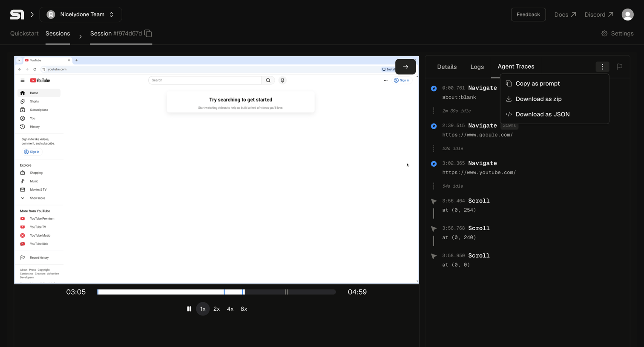Click Report history in sidebar
Viewport: 644px width, 347px height.
[39, 257]
